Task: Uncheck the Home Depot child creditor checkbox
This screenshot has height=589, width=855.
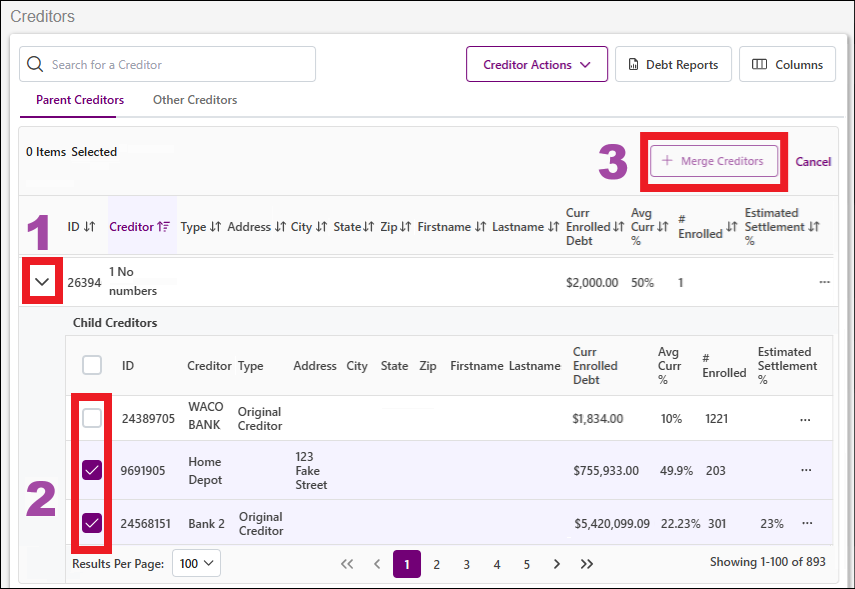Action: (x=92, y=470)
